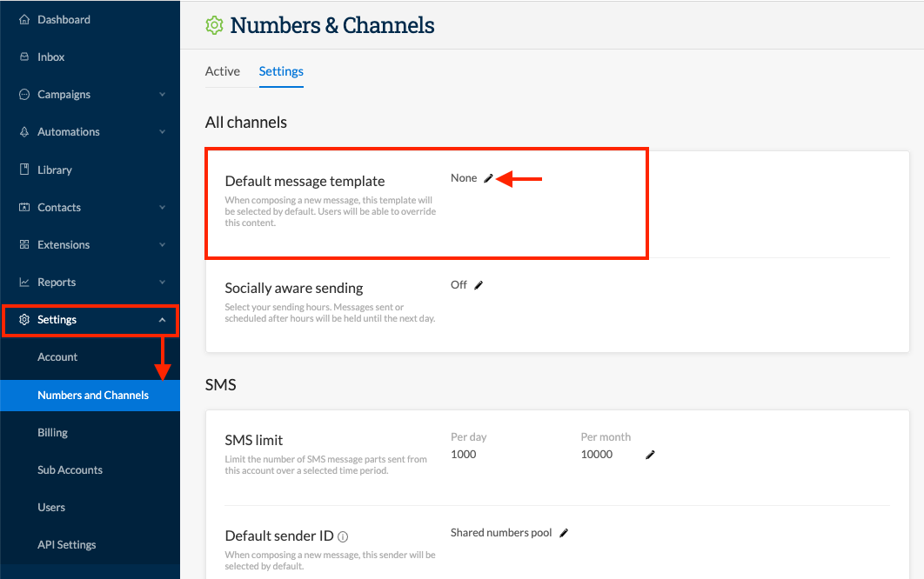Click the Reports chart icon
Image resolution: width=924 pixels, height=579 pixels.
coord(24,283)
